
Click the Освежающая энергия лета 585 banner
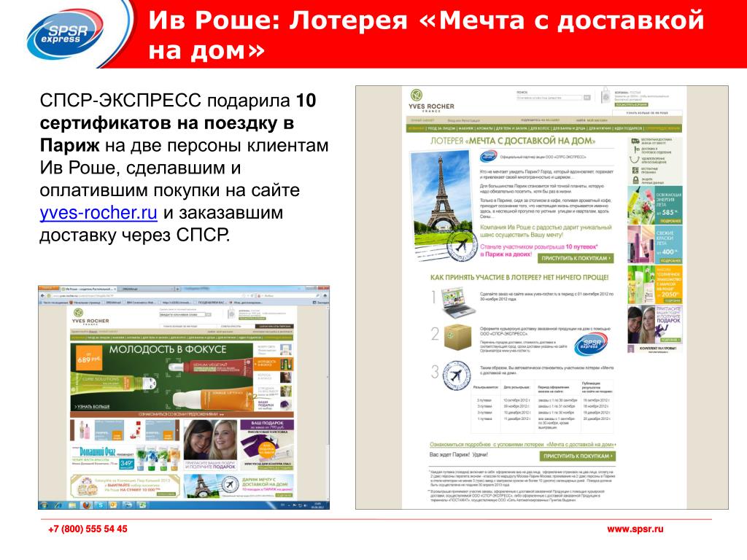[655, 205]
